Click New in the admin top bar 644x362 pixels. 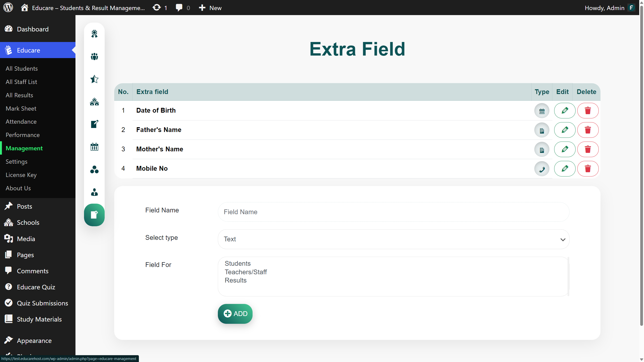tap(210, 8)
